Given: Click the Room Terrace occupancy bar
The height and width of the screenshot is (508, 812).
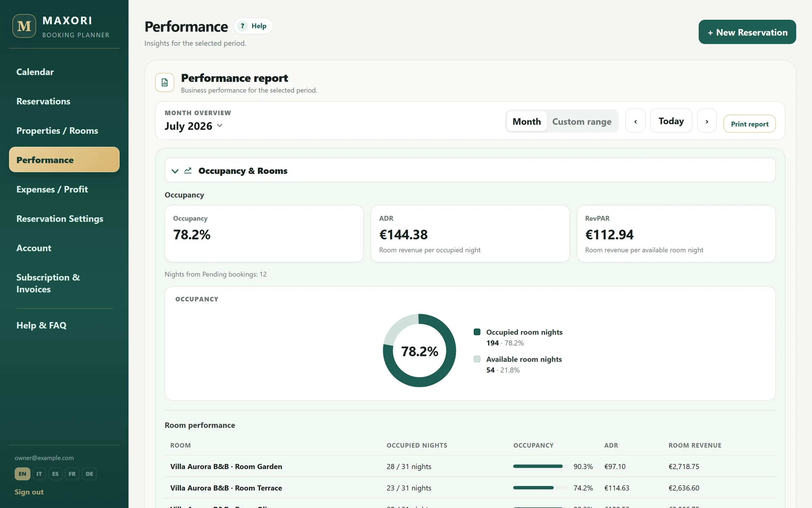Looking at the screenshot, I should tap(540, 488).
